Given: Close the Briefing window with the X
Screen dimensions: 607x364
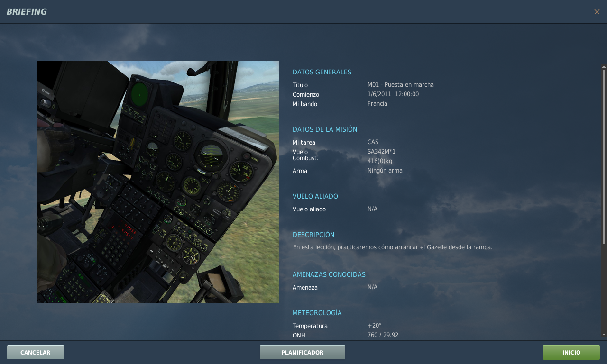Looking at the screenshot, I should (597, 12).
